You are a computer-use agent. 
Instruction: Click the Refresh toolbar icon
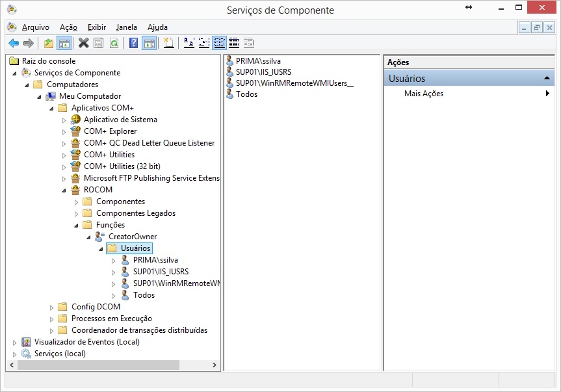coord(114,44)
